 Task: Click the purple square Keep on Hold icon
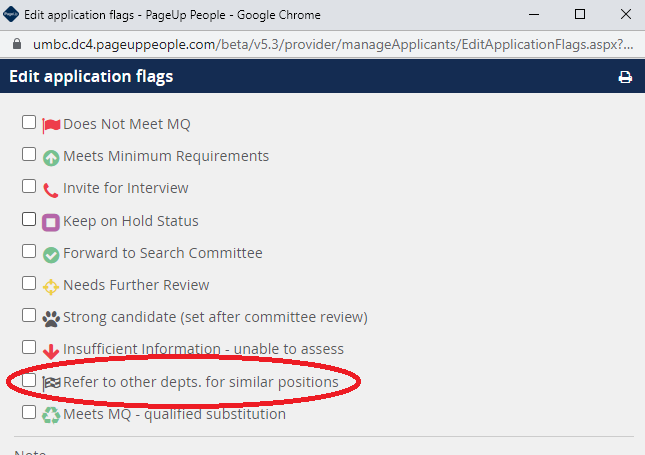click(51, 223)
